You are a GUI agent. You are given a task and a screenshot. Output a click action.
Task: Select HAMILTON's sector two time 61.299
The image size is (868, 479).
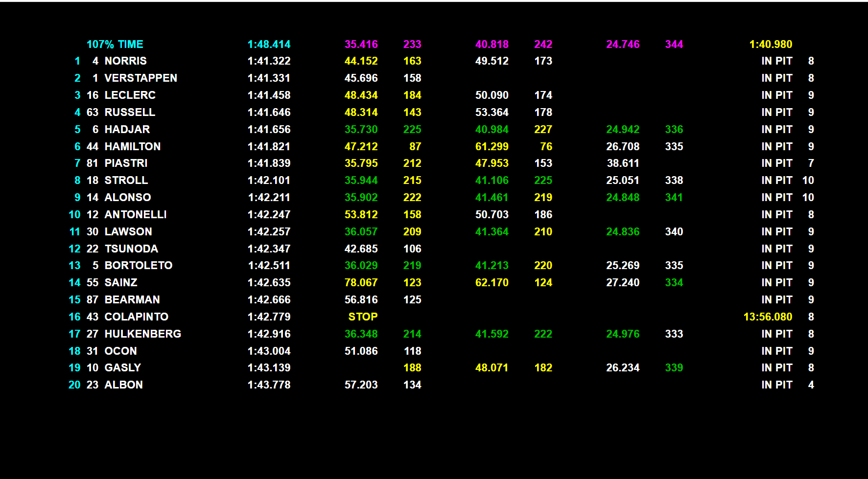tap(492, 147)
